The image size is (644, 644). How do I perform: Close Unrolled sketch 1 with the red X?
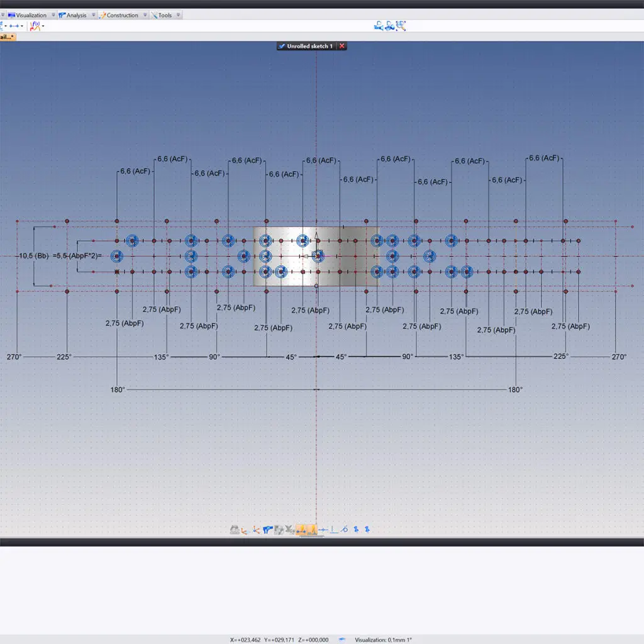tap(341, 46)
